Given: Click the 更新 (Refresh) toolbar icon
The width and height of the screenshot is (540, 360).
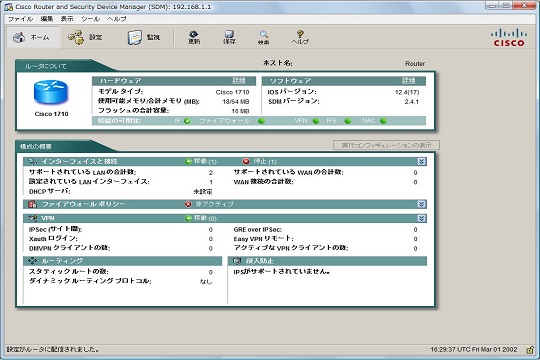Looking at the screenshot, I should 194,37.
